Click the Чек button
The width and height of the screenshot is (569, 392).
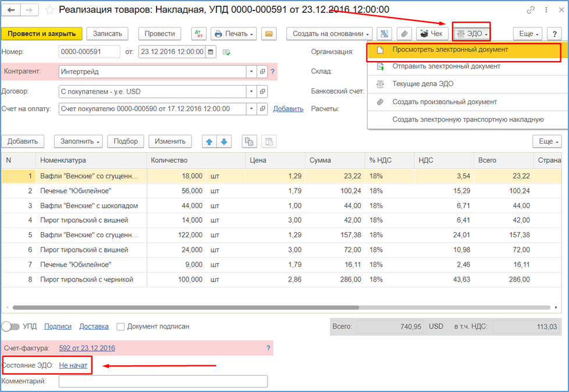coord(432,34)
